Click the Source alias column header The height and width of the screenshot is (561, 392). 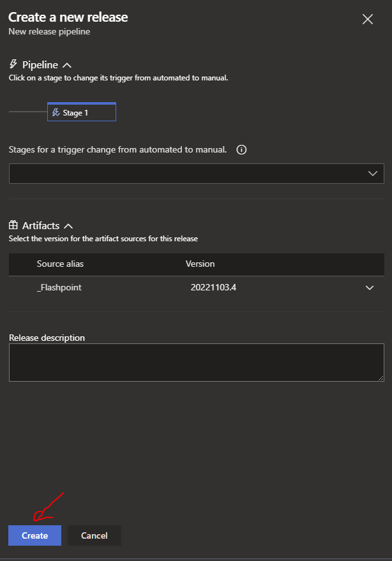coord(60,264)
